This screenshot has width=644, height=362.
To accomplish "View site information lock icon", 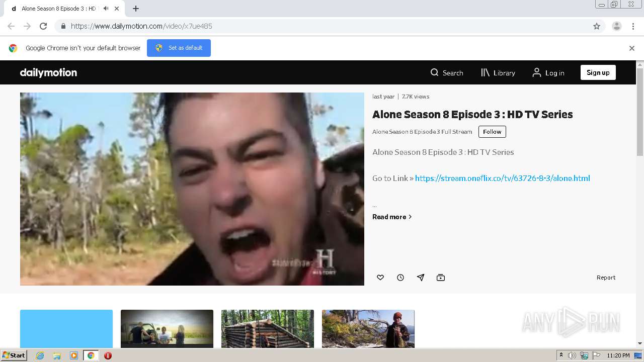I will (x=63, y=26).
